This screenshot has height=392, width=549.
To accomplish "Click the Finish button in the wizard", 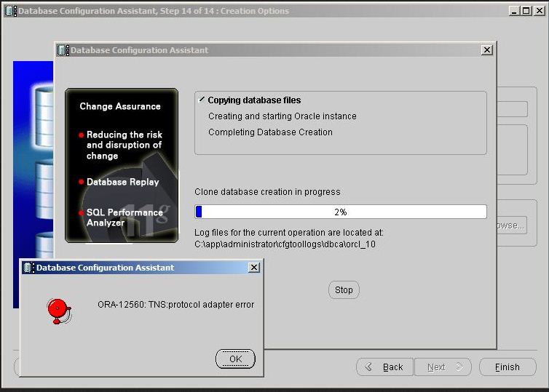I will [x=507, y=367].
